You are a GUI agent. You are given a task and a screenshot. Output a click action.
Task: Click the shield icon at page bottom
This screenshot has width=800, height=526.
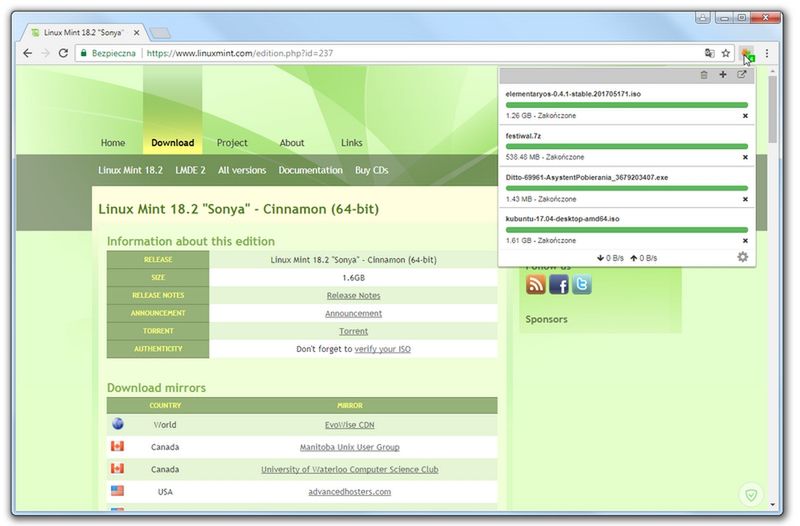751,494
